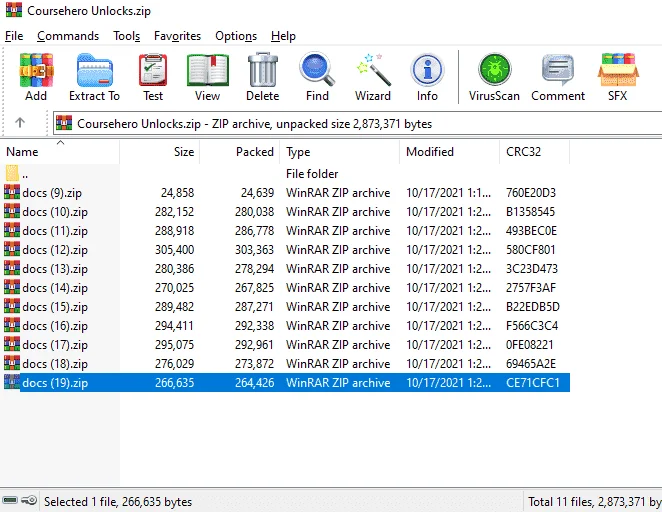The height and width of the screenshot is (512, 662).
Task: Click the docs (12).zip file icon
Action: (x=12, y=249)
